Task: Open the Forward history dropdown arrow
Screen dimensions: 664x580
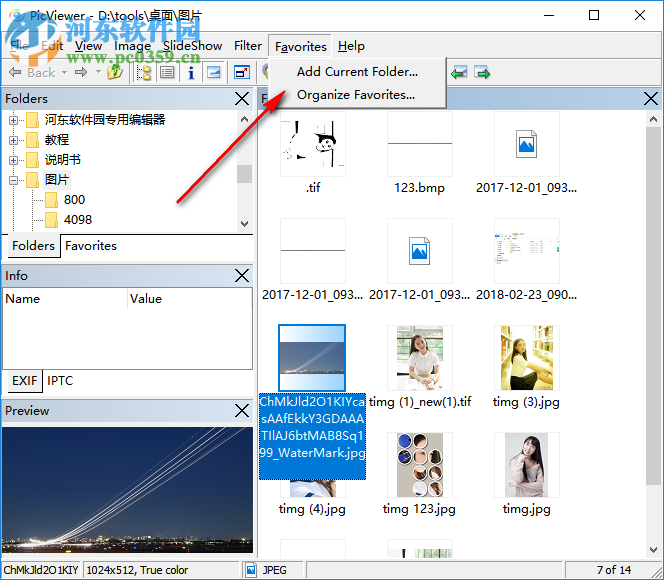Action: click(98, 72)
